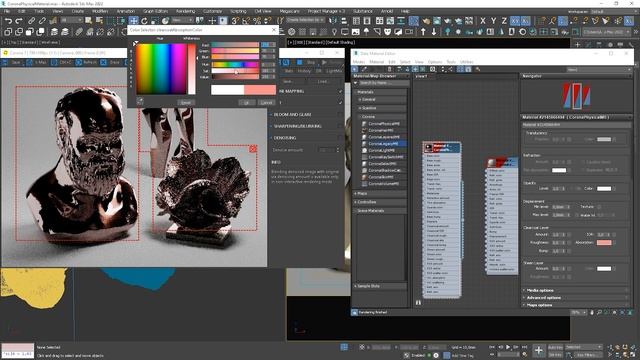
Task: Click the layer stack icon in second toolbar row
Action: (54, 31)
